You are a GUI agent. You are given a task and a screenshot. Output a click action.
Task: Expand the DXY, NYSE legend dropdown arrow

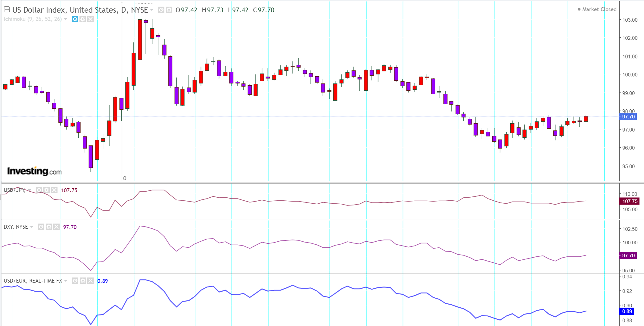click(x=32, y=227)
